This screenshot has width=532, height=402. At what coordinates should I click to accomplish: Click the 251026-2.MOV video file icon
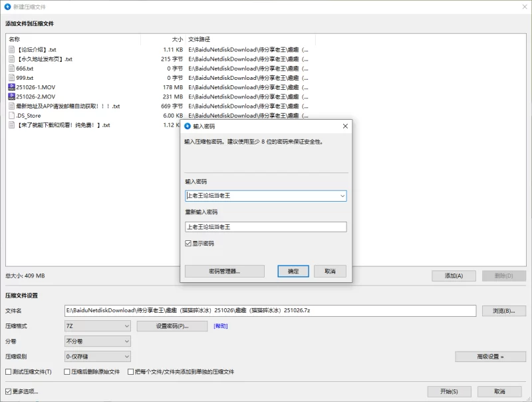coord(11,97)
